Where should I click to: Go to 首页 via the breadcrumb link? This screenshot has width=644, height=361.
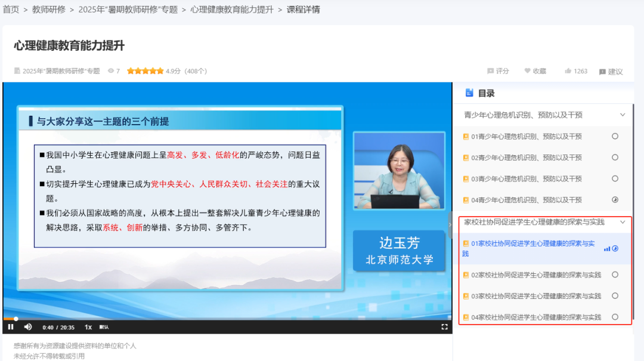[11, 10]
